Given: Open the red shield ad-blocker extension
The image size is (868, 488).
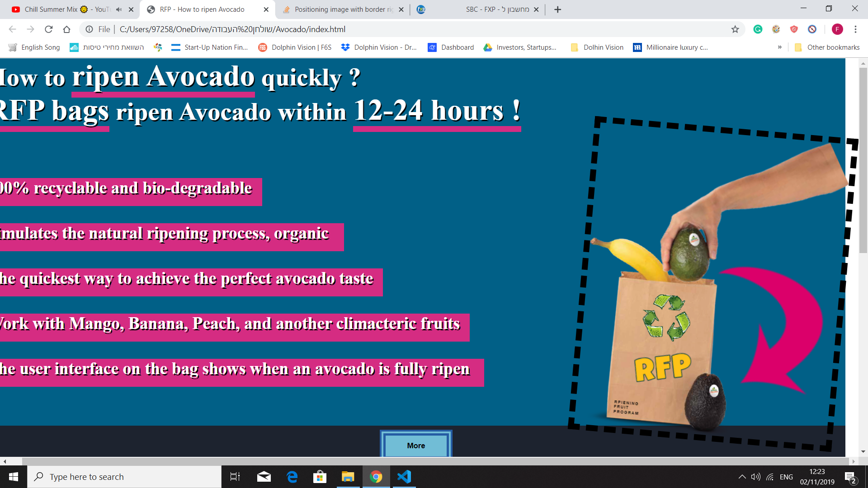Looking at the screenshot, I should point(794,29).
